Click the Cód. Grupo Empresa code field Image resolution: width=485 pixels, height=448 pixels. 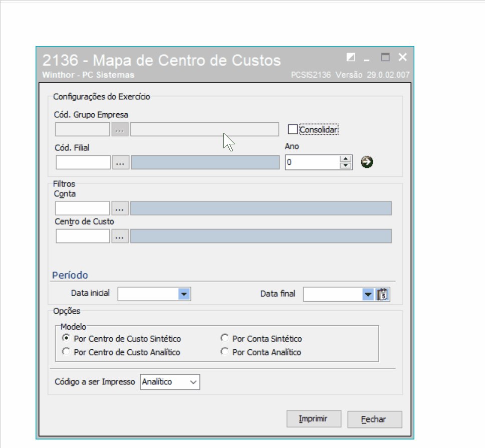(x=83, y=129)
